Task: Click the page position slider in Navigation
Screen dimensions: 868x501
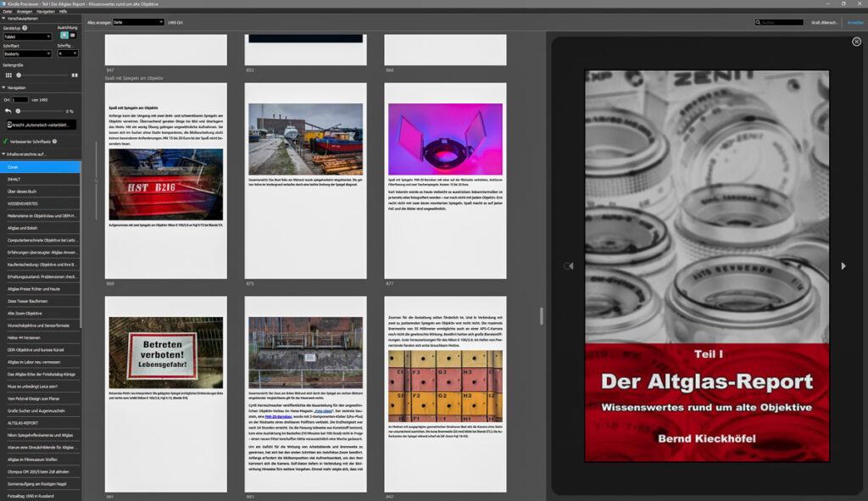Action: tap(19, 110)
